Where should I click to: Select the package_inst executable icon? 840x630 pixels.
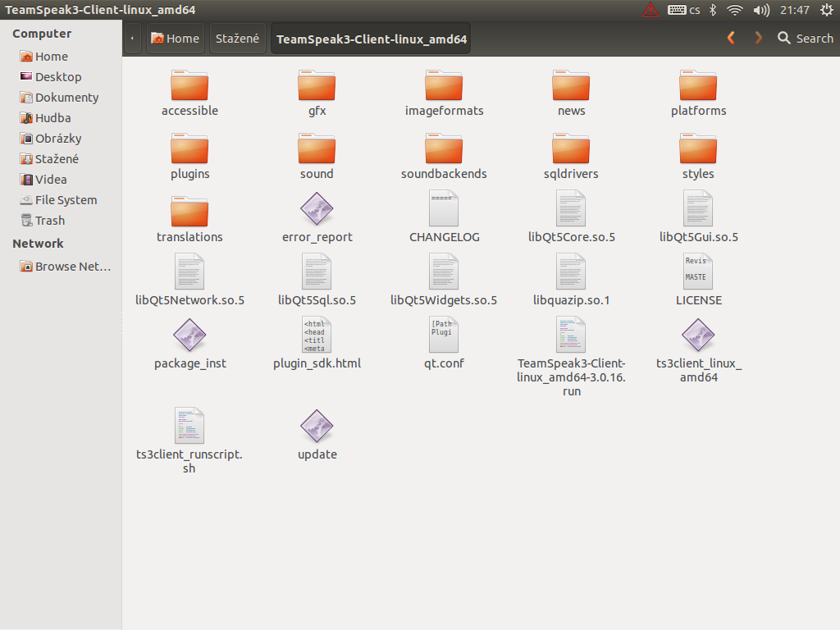click(189, 336)
